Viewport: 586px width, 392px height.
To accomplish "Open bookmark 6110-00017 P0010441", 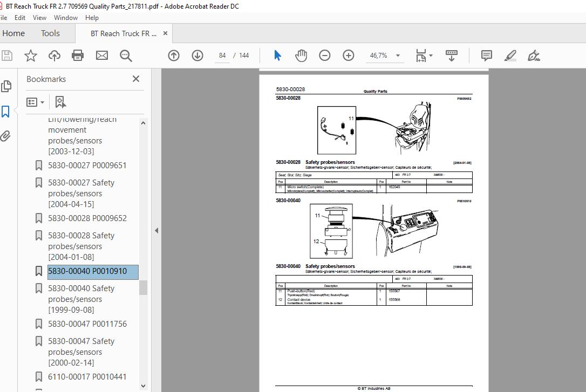I will (x=87, y=377).
